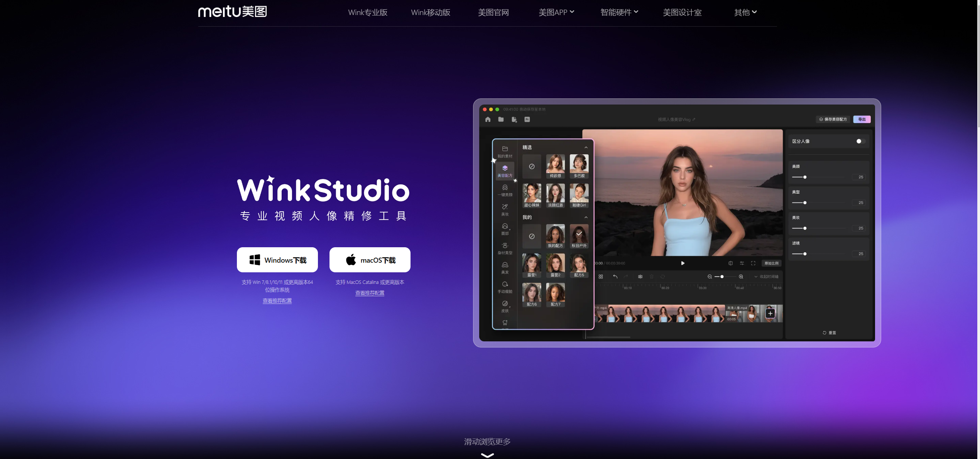Open 一键美颜 in the sidebar
980x459 pixels.
coord(505,190)
